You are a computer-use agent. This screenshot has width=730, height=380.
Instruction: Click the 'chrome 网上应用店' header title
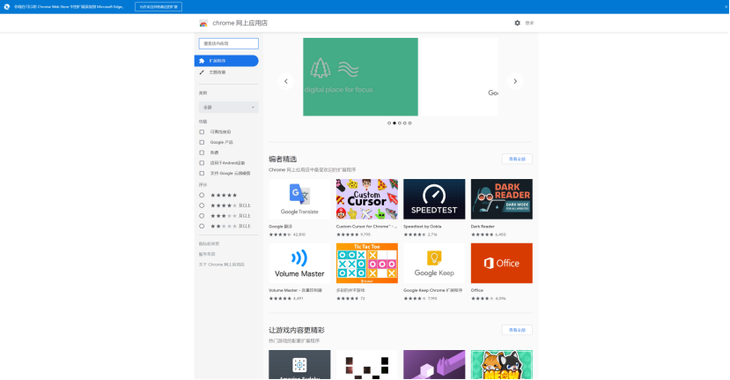point(240,23)
